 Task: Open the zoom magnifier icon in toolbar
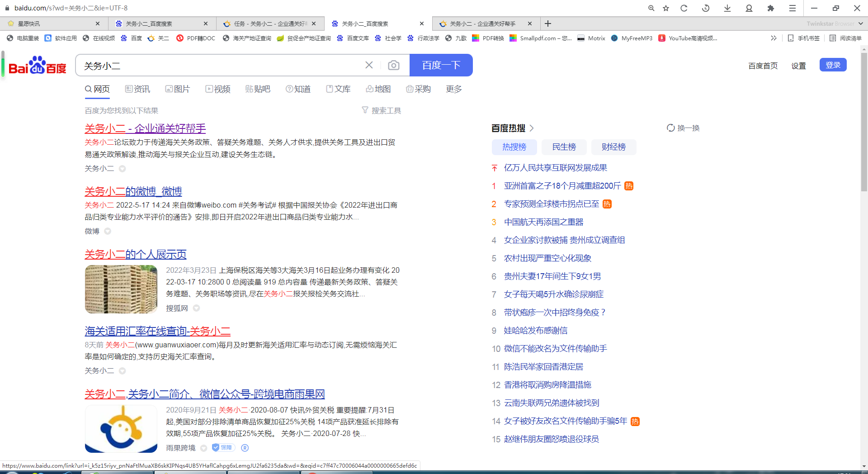651,8
